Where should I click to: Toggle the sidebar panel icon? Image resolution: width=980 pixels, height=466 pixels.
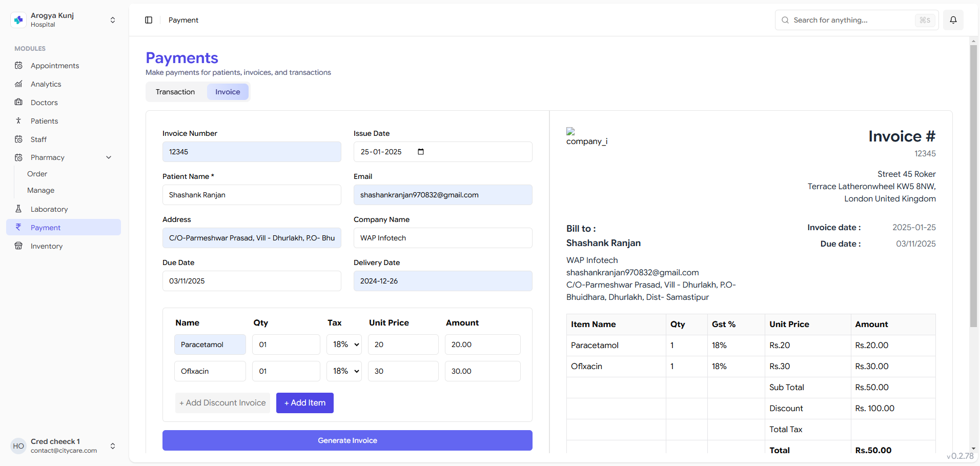click(149, 20)
